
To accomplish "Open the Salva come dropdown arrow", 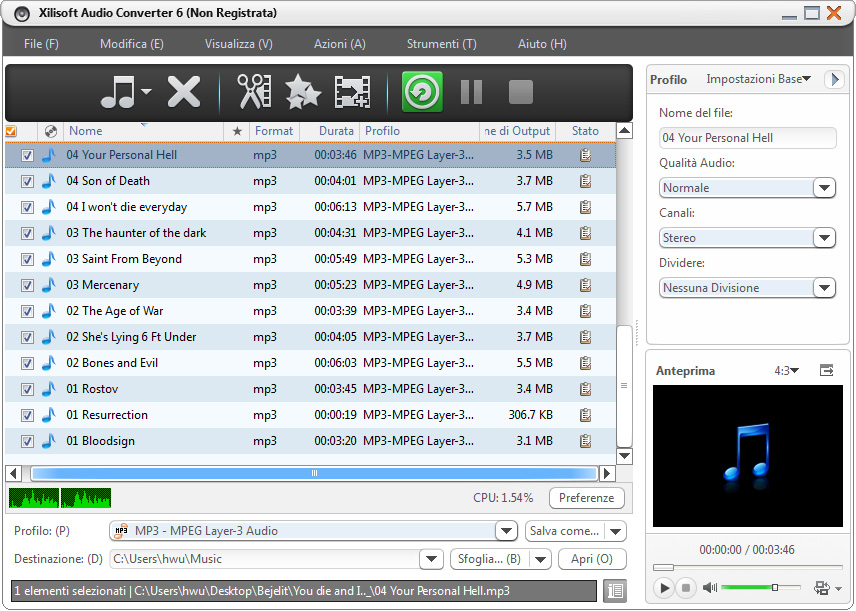I will tap(616, 531).
